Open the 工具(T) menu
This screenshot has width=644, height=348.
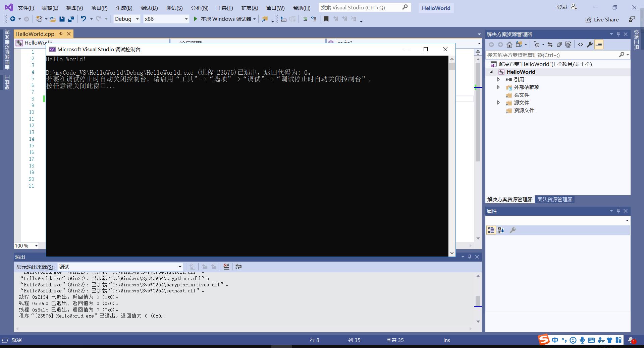[x=225, y=8]
